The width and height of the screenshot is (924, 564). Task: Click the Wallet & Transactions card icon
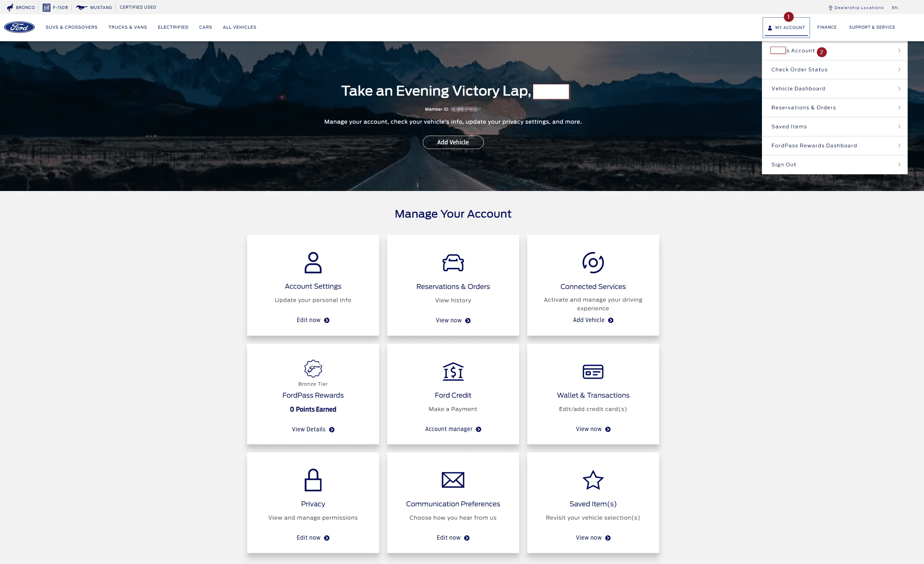pos(593,372)
